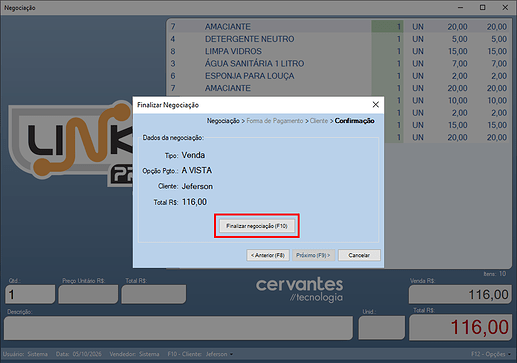
Task: Close the Finalizar Negociação dialog with X
Action: (x=376, y=105)
